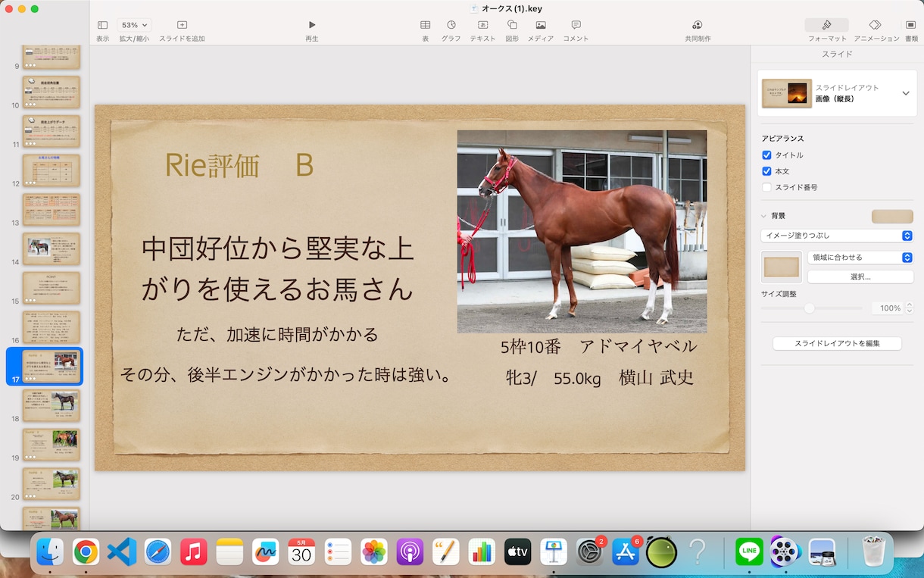This screenshot has width=924, height=578.
Task: Start slideshow with the 再生 play button
Action: click(312, 25)
